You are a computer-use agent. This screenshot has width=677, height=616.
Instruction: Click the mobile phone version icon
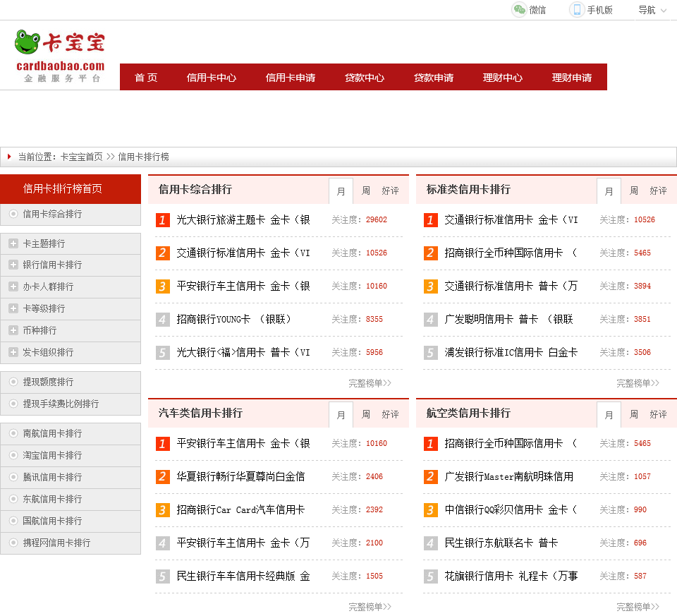pos(577,9)
